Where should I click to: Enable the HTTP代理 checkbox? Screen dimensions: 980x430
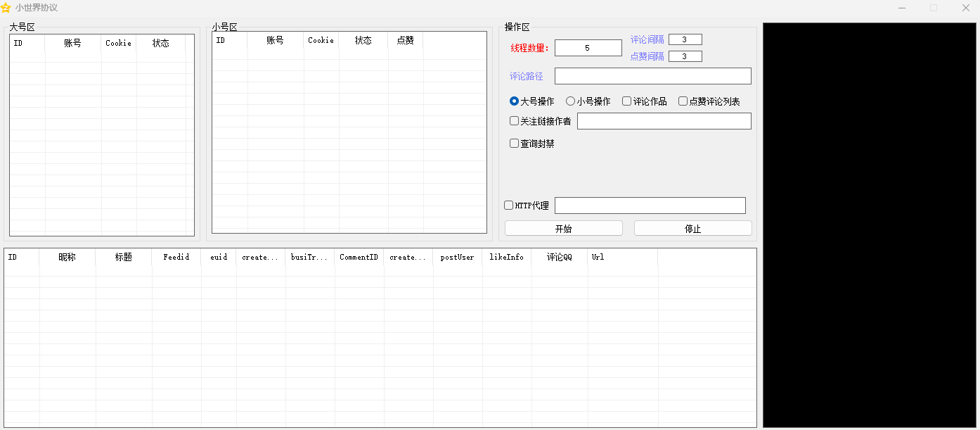pyautogui.click(x=509, y=205)
